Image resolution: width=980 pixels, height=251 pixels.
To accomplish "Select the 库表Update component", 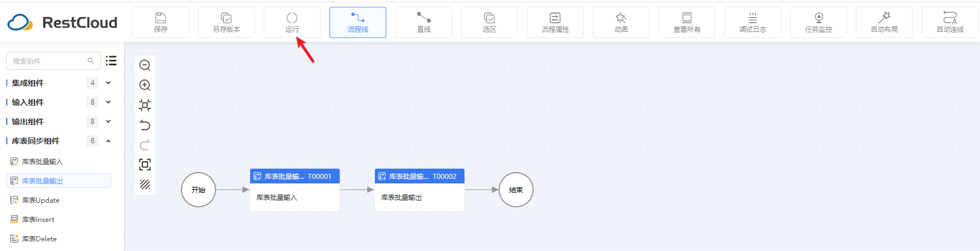I will coord(58,200).
